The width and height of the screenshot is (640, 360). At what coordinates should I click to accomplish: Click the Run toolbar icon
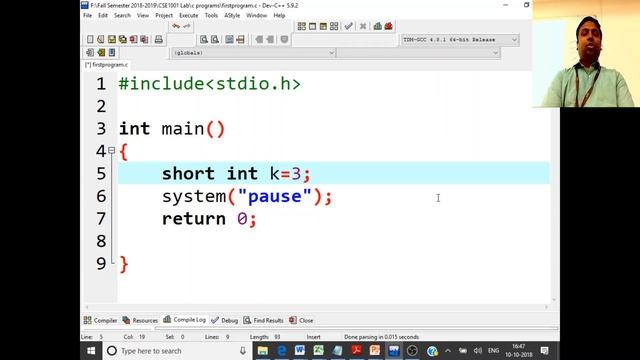[312, 27]
